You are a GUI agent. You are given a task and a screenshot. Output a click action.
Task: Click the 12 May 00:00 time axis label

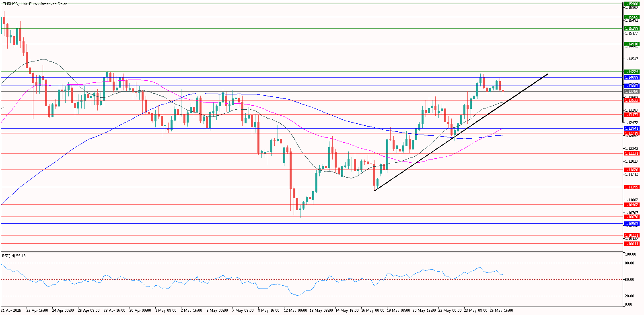click(295, 311)
